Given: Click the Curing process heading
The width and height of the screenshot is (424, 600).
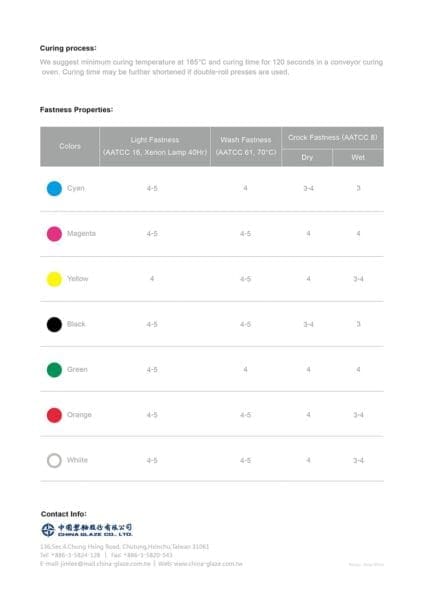Looking at the screenshot, I should [x=68, y=48].
